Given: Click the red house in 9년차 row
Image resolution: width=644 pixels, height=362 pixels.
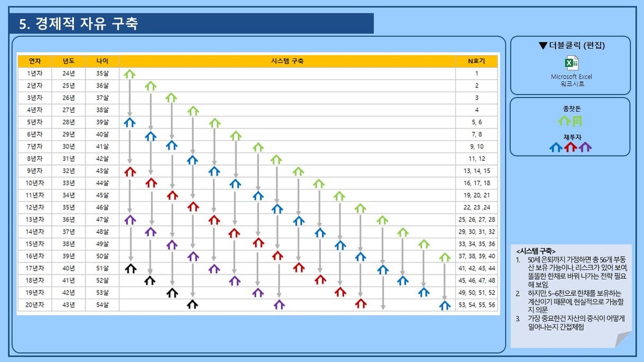Looking at the screenshot, I should [130, 171].
